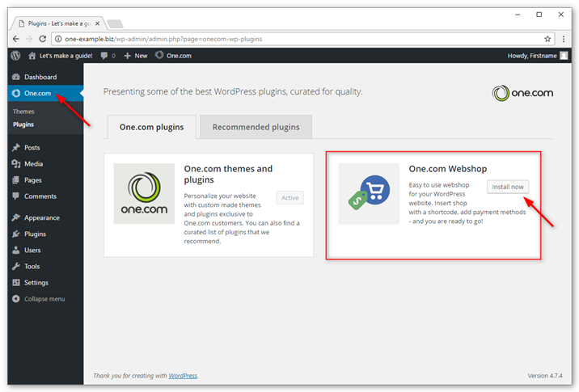Click the Users person icon
Viewport: 579px width, 392px height.
16,251
